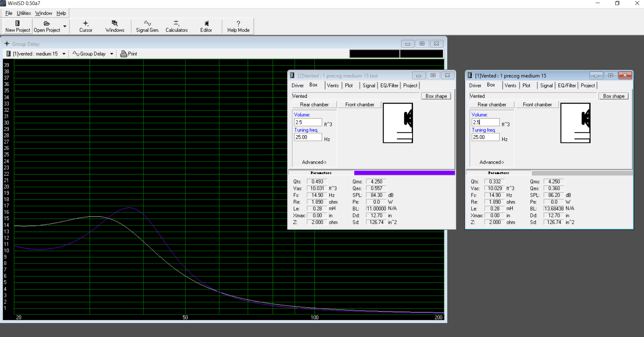Click BL value 13.68438 in project 1 parameters

click(x=554, y=209)
